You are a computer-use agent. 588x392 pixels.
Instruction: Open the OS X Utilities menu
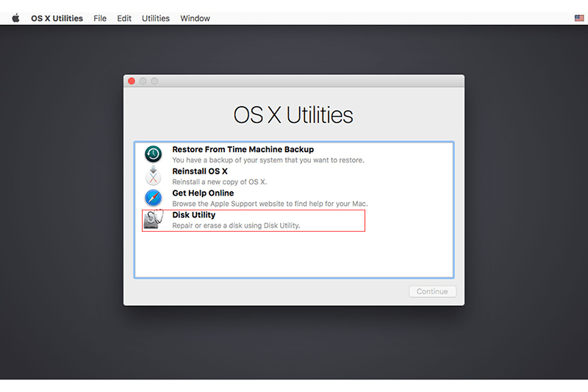(x=57, y=18)
